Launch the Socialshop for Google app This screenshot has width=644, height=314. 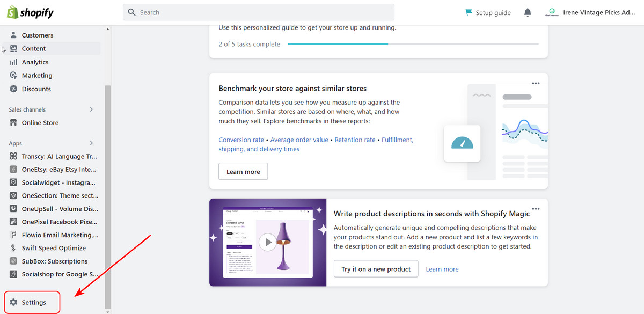coord(54,274)
